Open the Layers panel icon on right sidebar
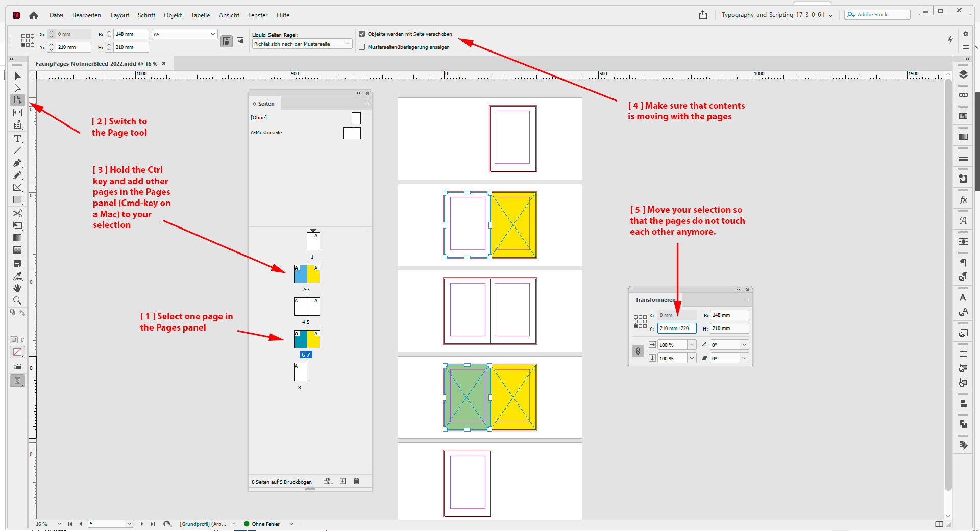The image size is (980, 531). [x=964, y=74]
